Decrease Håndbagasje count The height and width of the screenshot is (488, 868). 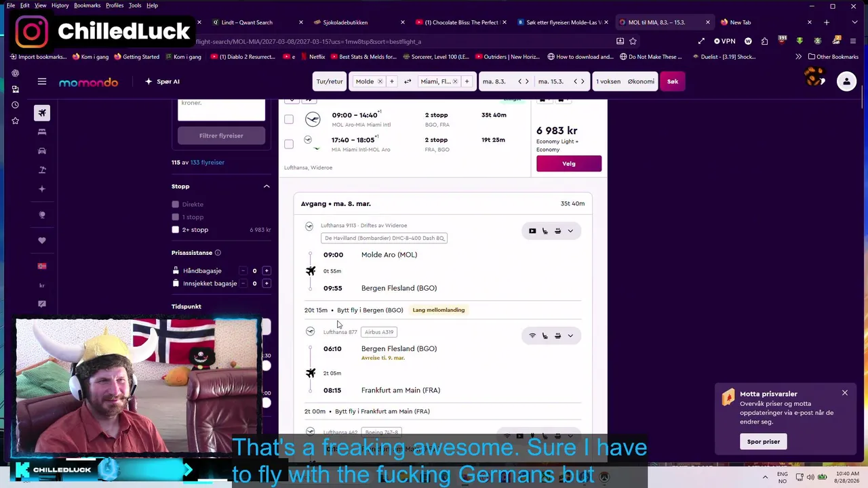click(x=243, y=271)
